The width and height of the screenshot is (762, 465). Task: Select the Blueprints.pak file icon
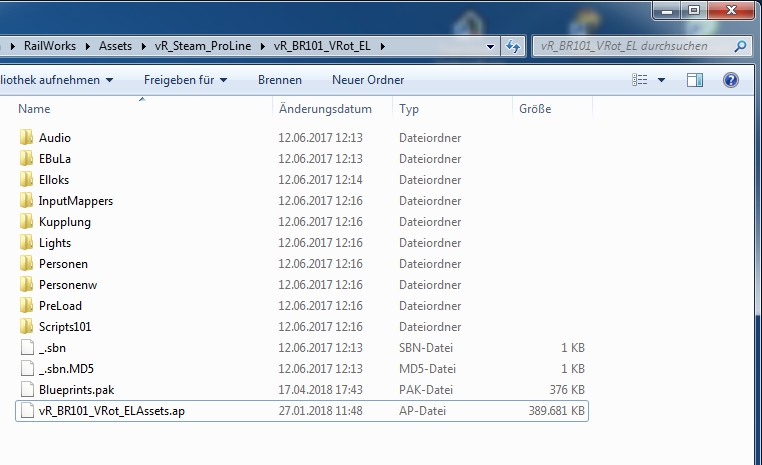pyautogui.click(x=27, y=389)
